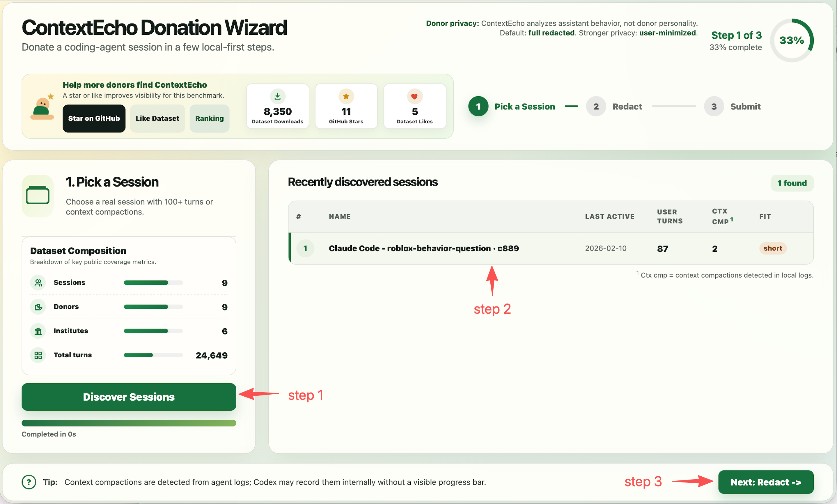837x504 pixels.
Task: Click the building icon next to Institutes
Action: point(38,331)
